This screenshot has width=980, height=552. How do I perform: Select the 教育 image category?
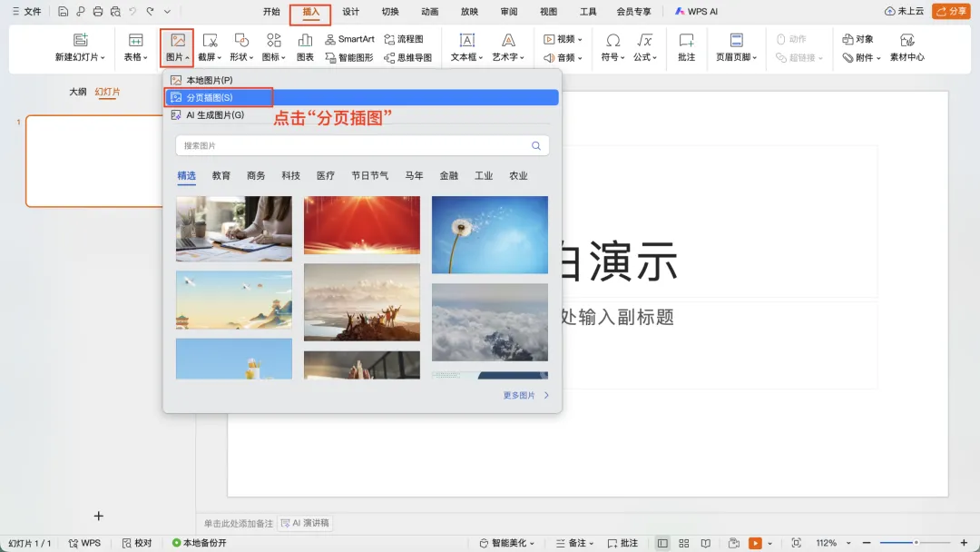[x=221, y=175]
